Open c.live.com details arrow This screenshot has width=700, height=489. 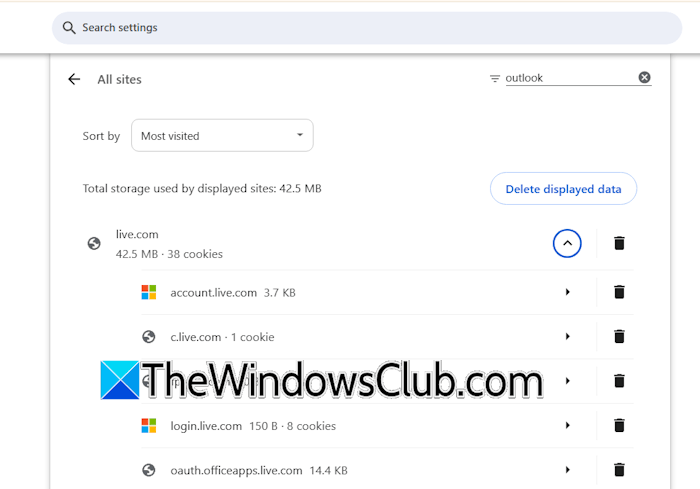(x=567, y=336)
